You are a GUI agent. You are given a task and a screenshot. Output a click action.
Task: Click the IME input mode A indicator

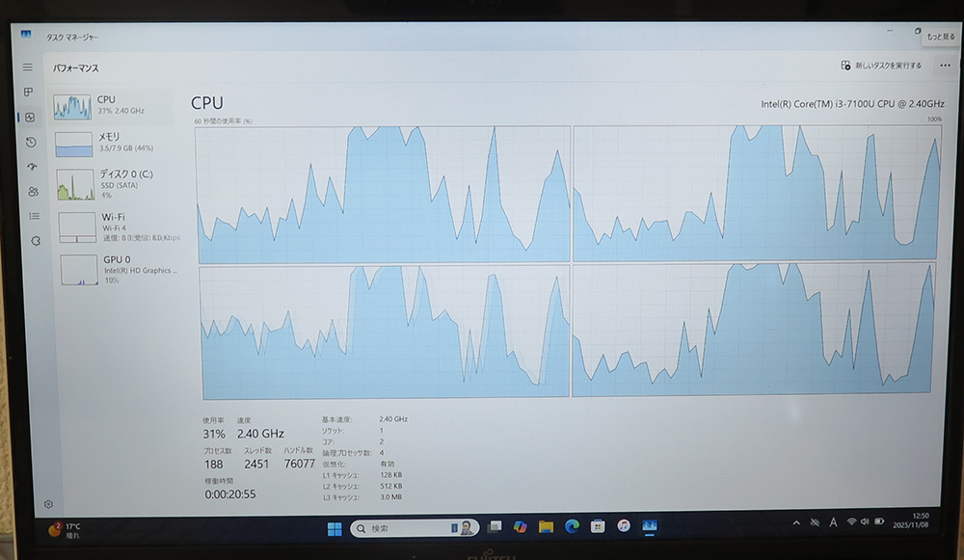click(x=833, y=522)
